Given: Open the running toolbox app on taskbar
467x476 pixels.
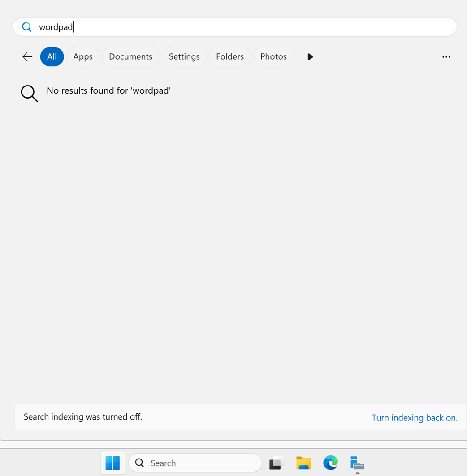Looking at the screenshot, I should [357, 463].
